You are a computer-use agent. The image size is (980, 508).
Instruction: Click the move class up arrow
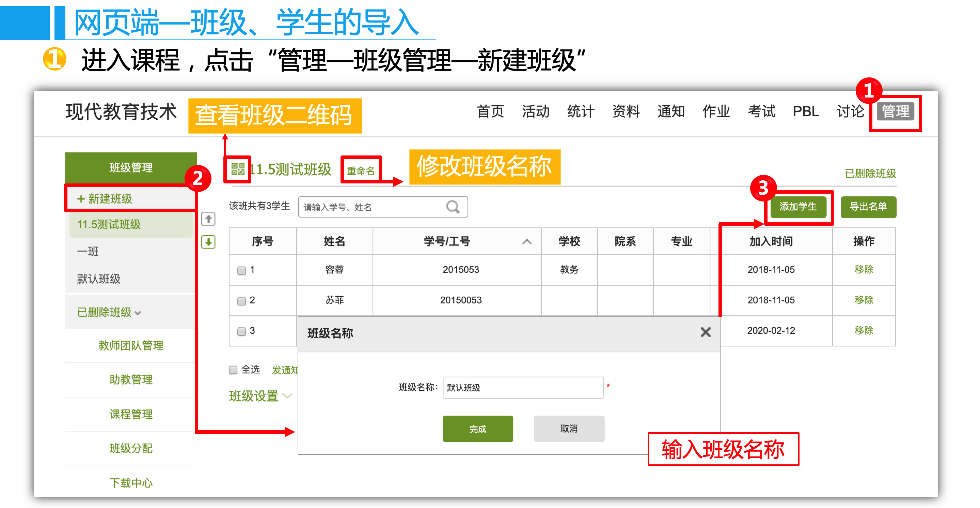[x=208, y=219]
